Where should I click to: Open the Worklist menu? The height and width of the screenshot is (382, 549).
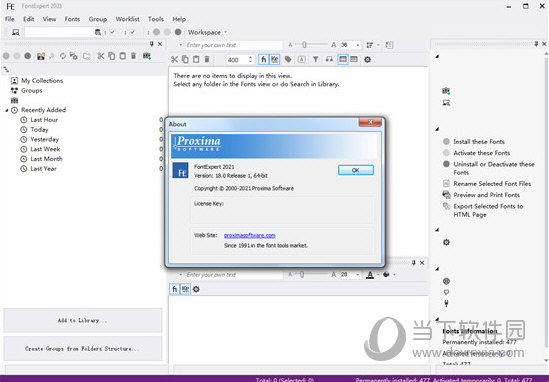coord(127,19)
